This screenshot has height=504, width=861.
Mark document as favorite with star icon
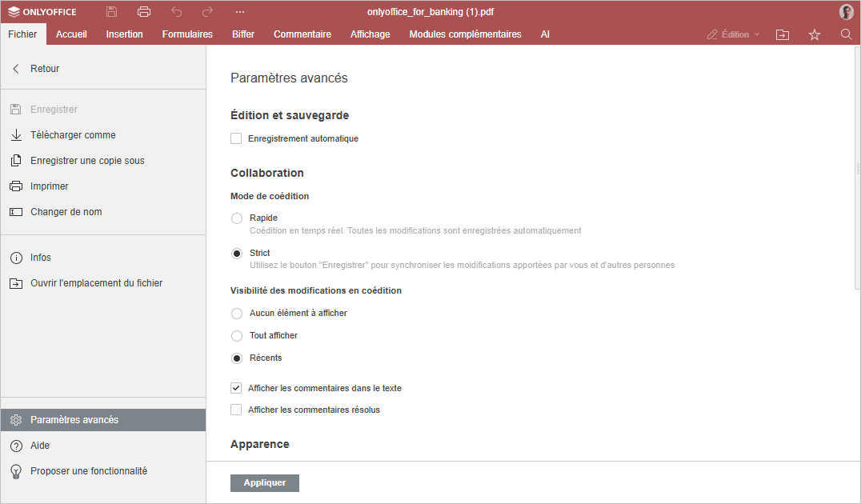(815, 34)
